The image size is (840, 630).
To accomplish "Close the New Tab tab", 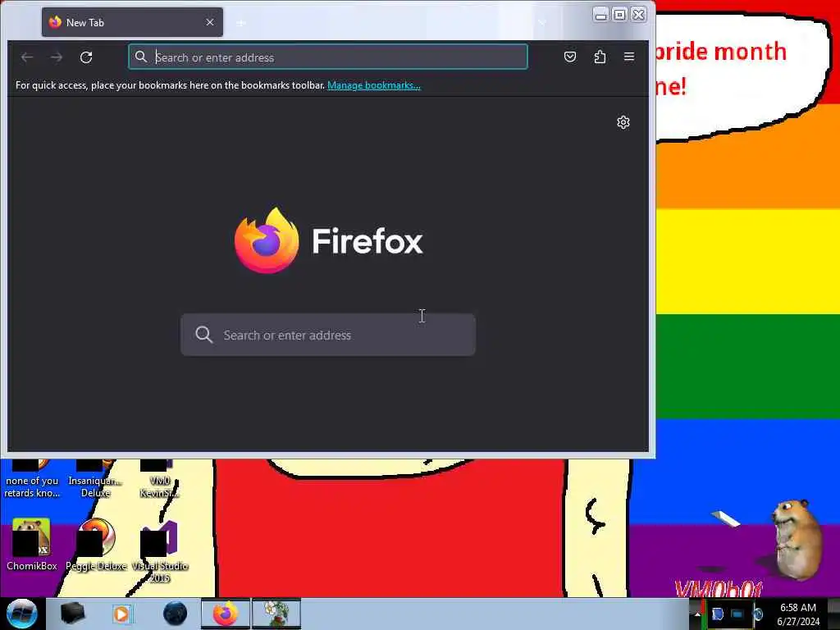I will [x=210, y=22].
